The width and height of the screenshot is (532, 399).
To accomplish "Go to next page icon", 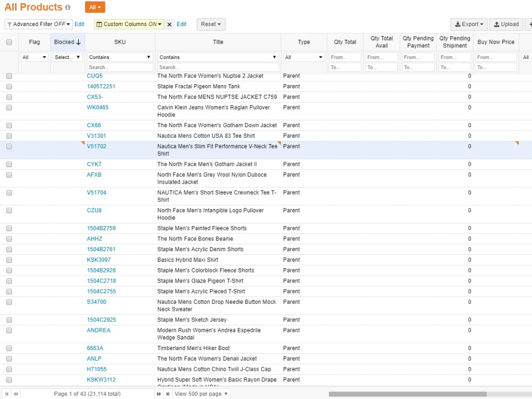I will click(x=159, y=394).
